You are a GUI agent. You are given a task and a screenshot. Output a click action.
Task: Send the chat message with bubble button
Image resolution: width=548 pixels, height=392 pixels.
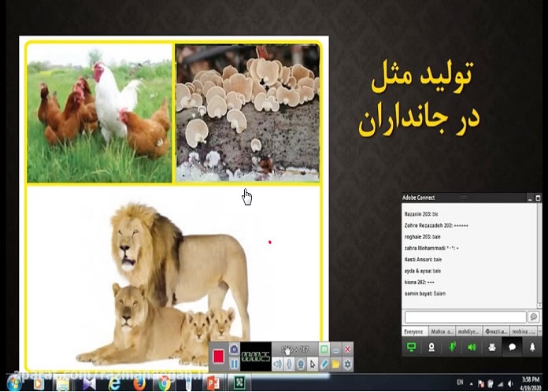[534, 317]
